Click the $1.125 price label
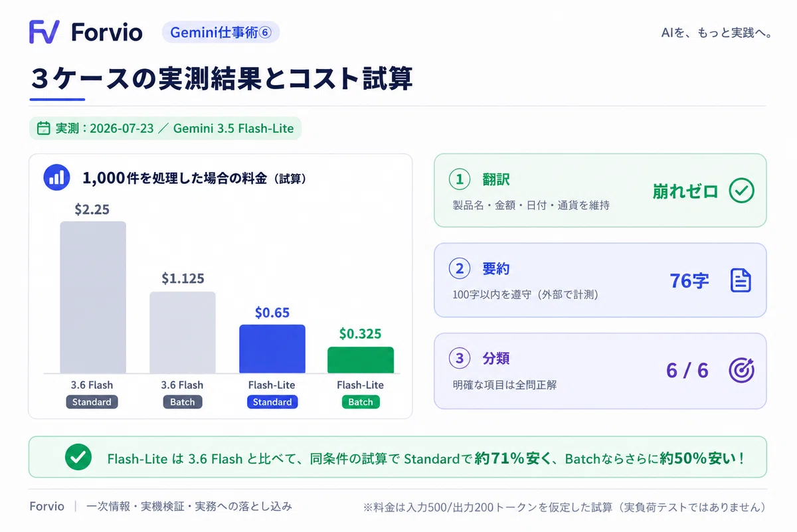The height and width of the screenshot is (532, 797). [x=183, y=278]
